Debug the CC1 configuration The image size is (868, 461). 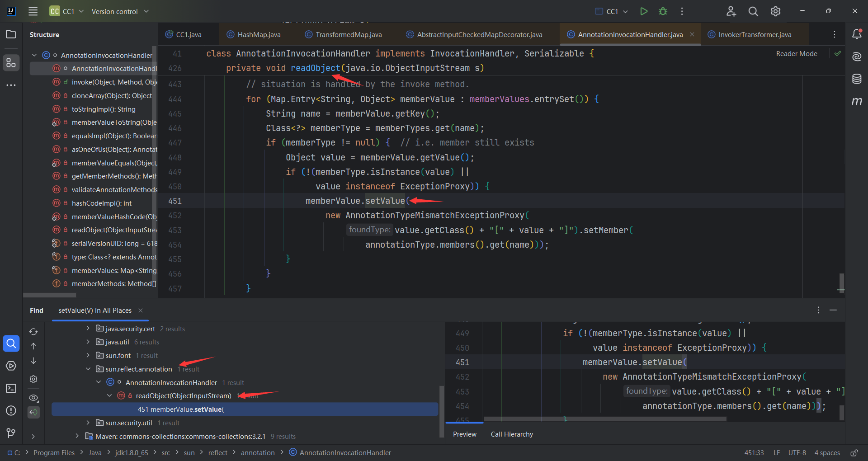pos(663,11)
